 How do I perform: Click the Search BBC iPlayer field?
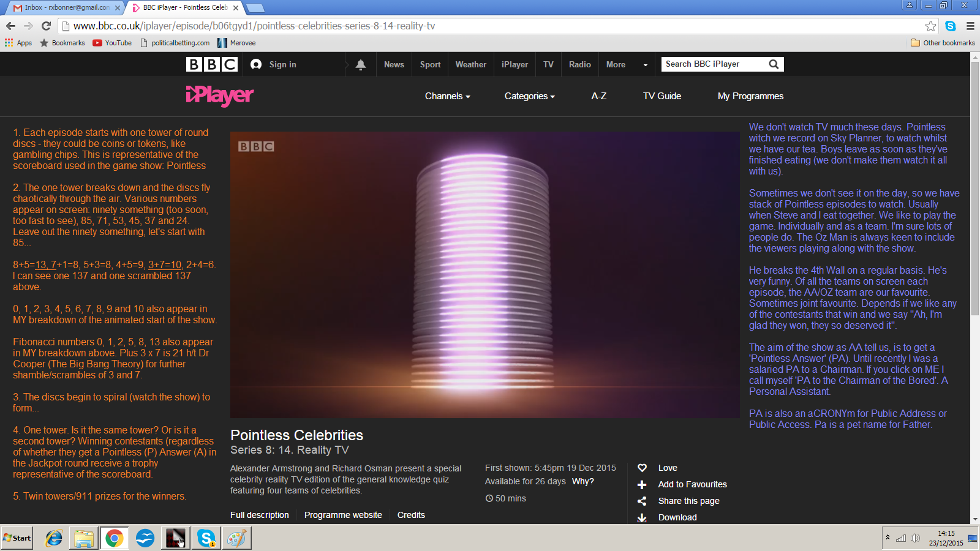click(714, 64)
